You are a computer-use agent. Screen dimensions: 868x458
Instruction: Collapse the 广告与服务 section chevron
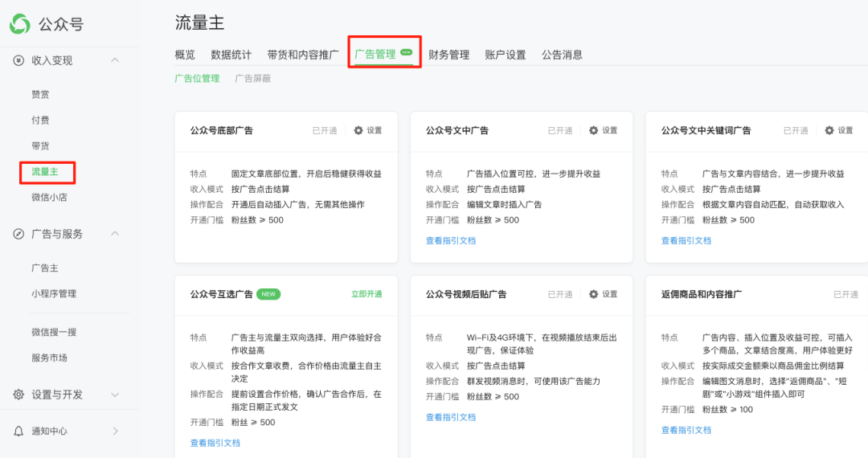coord(115,234)
